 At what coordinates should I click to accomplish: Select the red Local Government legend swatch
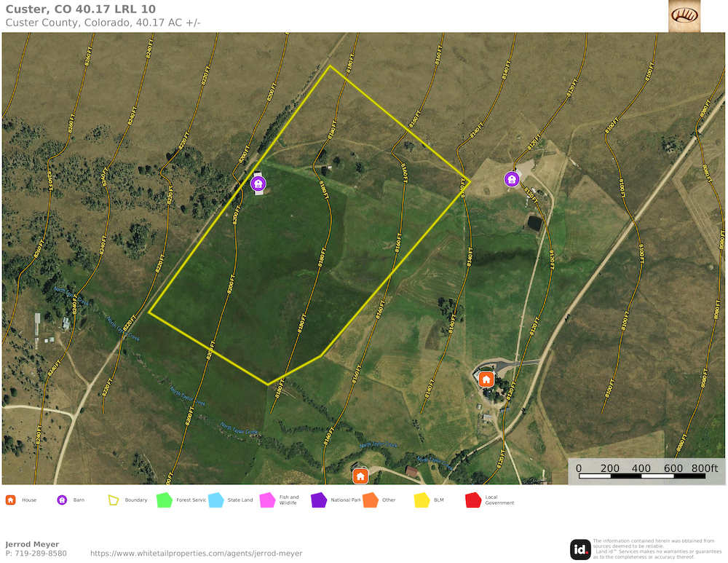[473, 500]
